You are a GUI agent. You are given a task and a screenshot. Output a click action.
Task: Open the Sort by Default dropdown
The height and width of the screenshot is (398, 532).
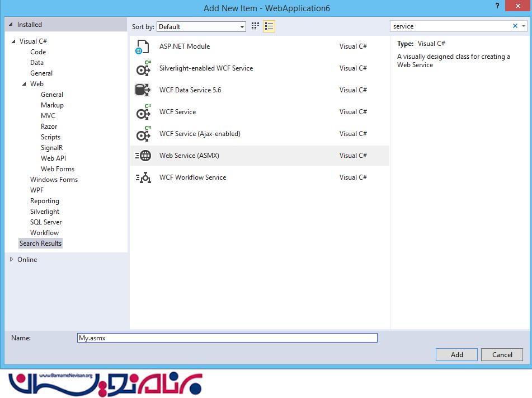(201, 26)
